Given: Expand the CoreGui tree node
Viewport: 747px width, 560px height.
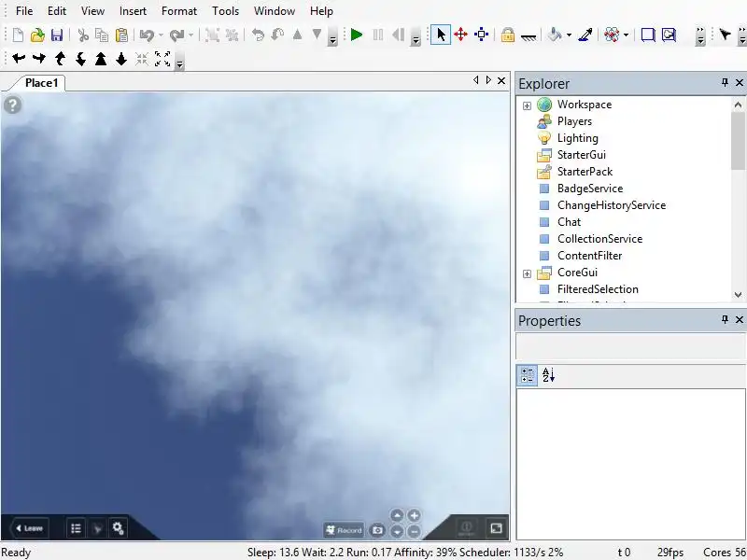Looking at the screenshot, I should pos(527,273).
